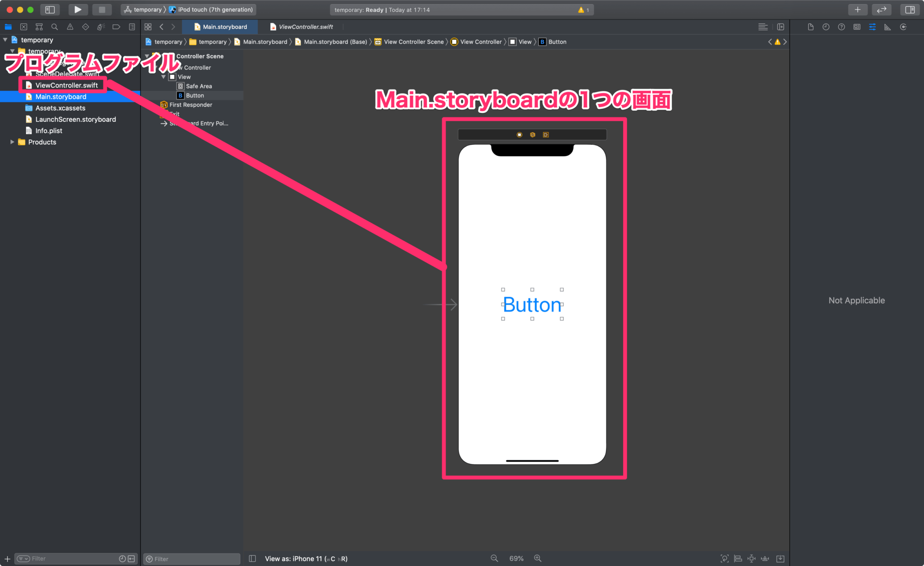Viewport: 924px width, 566px height.
Task: Open the Help inspector question mark icon
Action: [x=841, y=27]
